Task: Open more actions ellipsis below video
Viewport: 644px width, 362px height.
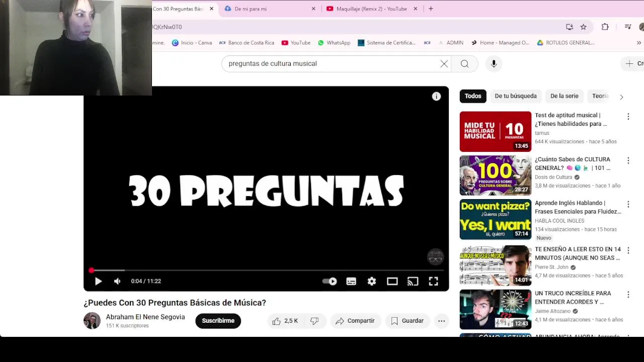Action: [x=441, y=321]
